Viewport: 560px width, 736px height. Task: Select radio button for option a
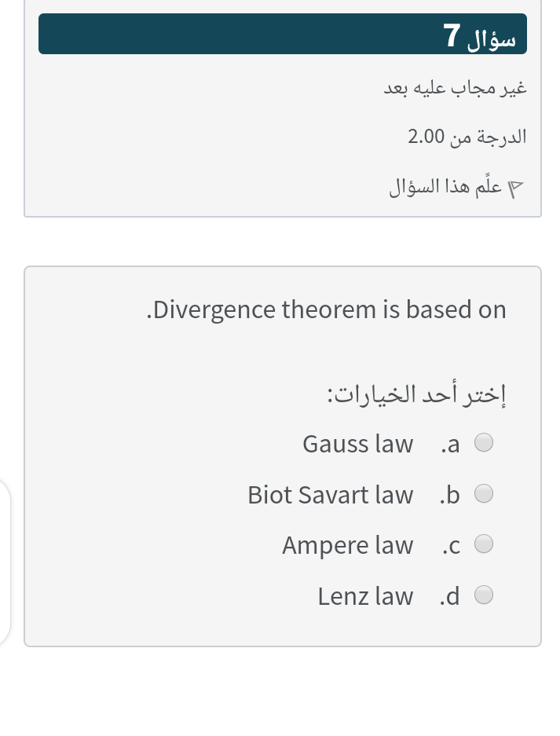(x=485, y=443)
